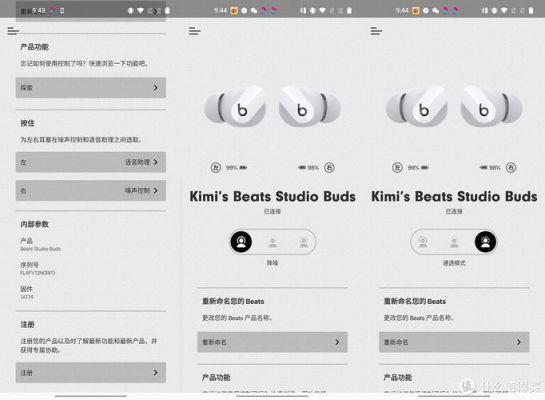Tap right earbud 右 icon on 通透模式 screen
This screenshot has width=545, height=400.
511,168
